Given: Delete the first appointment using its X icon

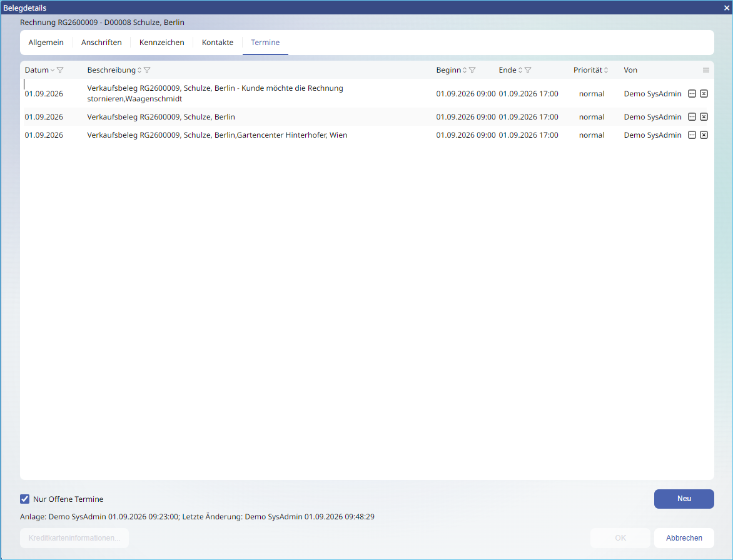Looking at the screenshot, I should click(x=704, y=94).
